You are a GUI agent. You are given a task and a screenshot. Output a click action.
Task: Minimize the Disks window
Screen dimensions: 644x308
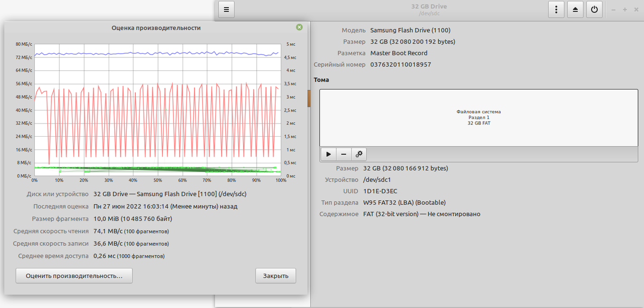coord(613,10)
